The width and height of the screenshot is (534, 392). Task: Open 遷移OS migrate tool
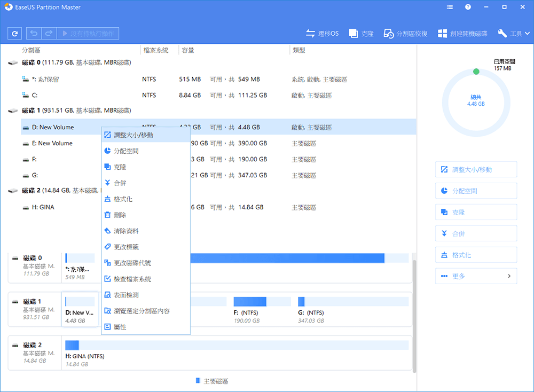click(x=322, y=33)
